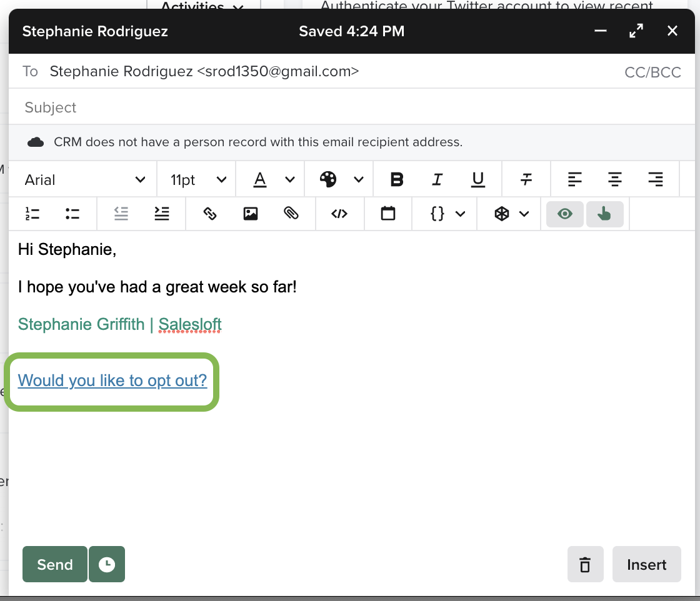700x601 pixels.
Task: Click the Insert button
Action: click(646, 565)
